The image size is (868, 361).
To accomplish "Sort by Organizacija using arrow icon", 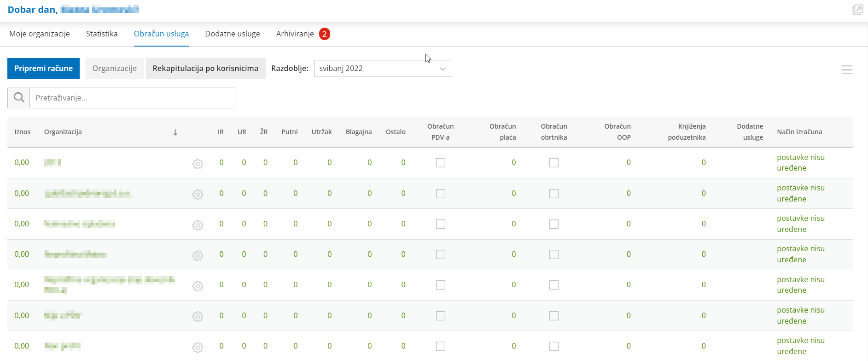I will click(x=175, y=132).
